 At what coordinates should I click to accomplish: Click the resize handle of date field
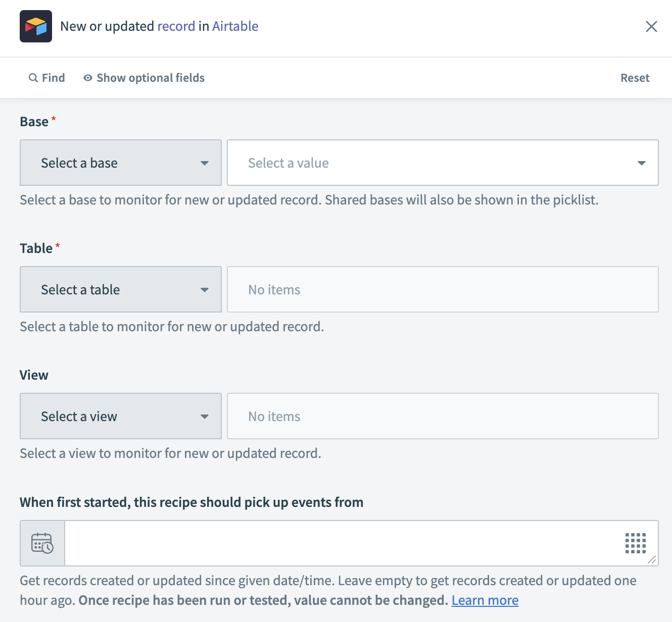coord(652,559)
